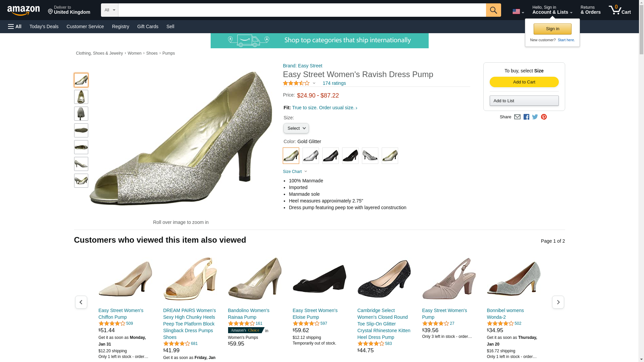Click the search magnifier button
The image size is (644, 362).
[493, 10]
